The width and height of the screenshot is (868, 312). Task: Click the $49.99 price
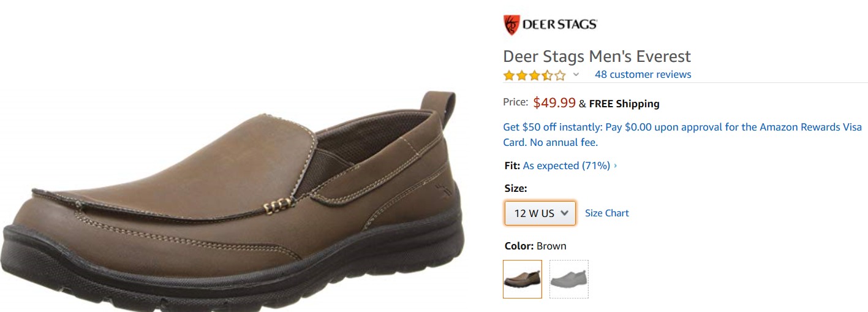tap(554, 103)
